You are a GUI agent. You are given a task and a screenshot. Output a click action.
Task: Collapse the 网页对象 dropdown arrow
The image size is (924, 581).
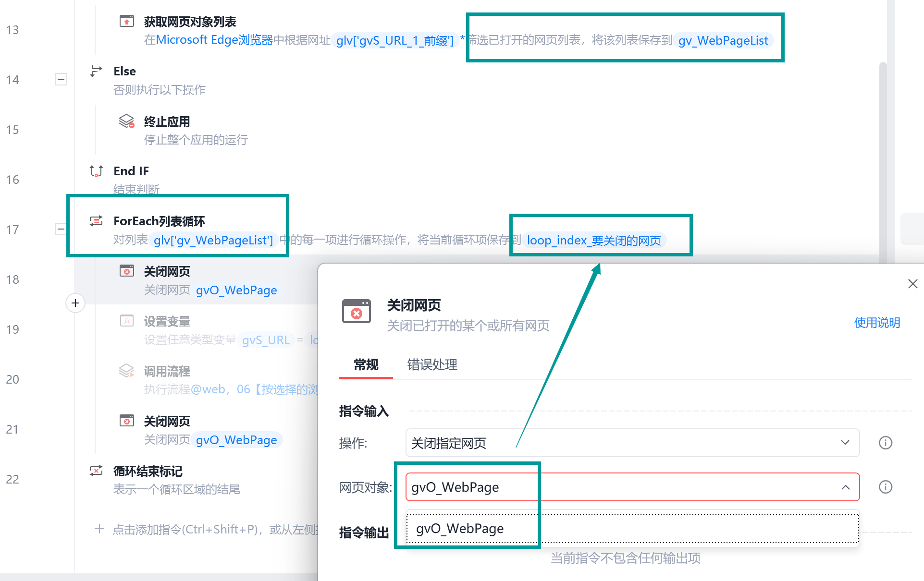point(845,487)
